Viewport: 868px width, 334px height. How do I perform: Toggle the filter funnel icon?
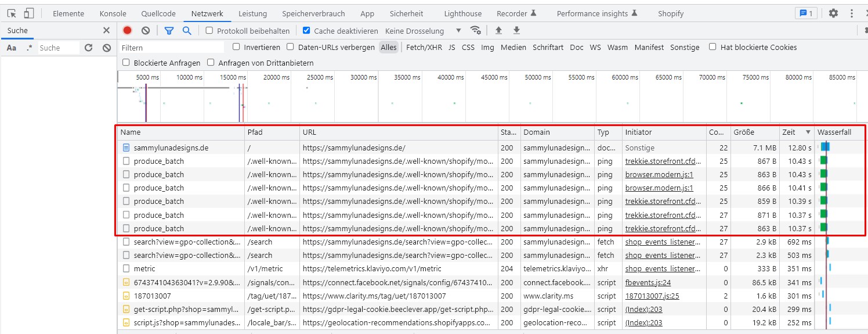click(x=169, y=31)
